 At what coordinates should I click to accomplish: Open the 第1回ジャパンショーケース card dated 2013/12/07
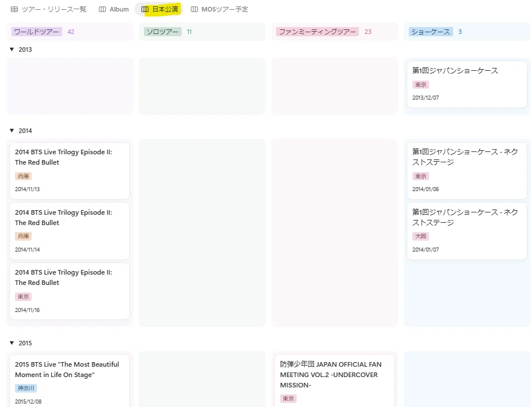[467, 84]
